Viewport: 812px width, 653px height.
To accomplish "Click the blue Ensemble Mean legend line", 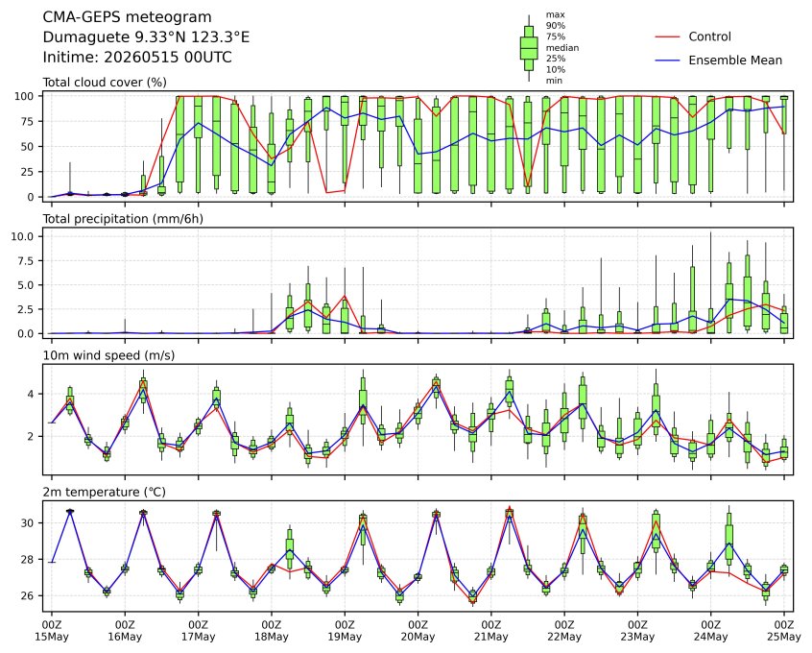I will tap(667, 60).
